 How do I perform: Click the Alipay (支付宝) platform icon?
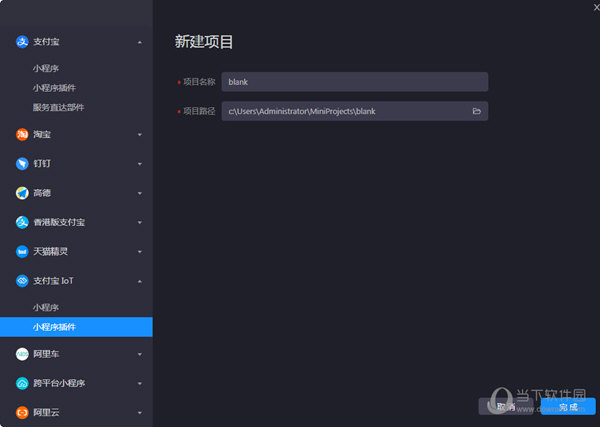pyautogui.click(x=22, y=42)
